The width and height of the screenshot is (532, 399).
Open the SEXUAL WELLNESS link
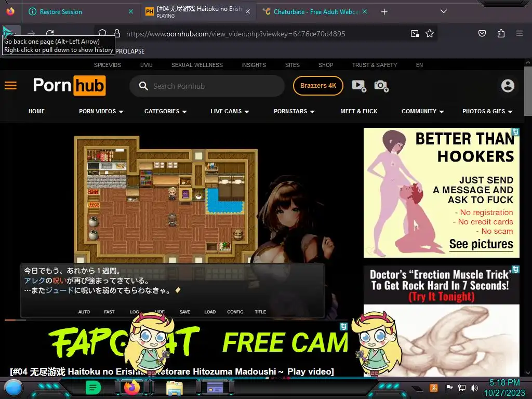tap(197, 65)
